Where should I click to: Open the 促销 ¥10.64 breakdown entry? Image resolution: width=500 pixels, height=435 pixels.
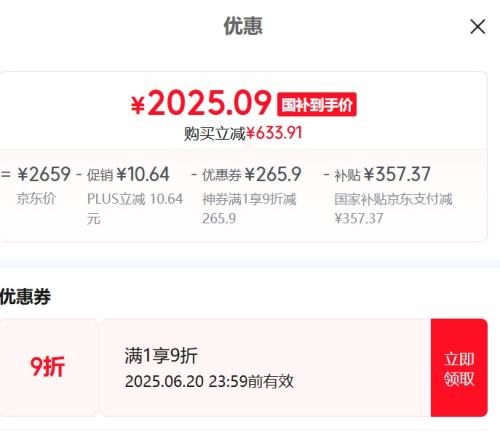click(x=128, y=174)
